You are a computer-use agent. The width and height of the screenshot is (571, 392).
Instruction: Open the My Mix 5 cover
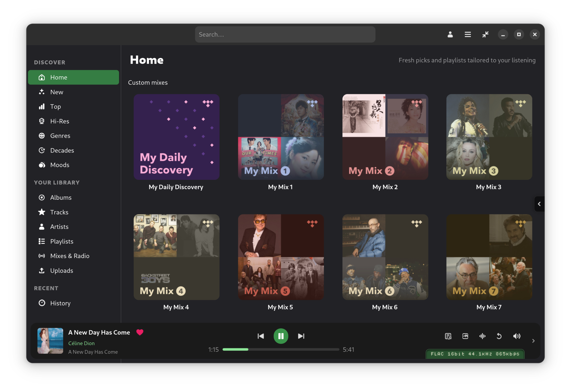click(281, 257)
